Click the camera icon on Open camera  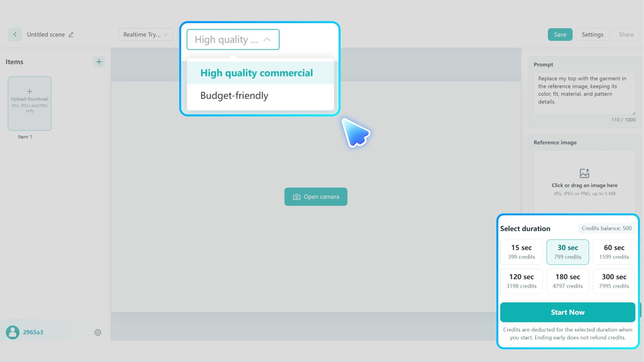click(297, 197)
